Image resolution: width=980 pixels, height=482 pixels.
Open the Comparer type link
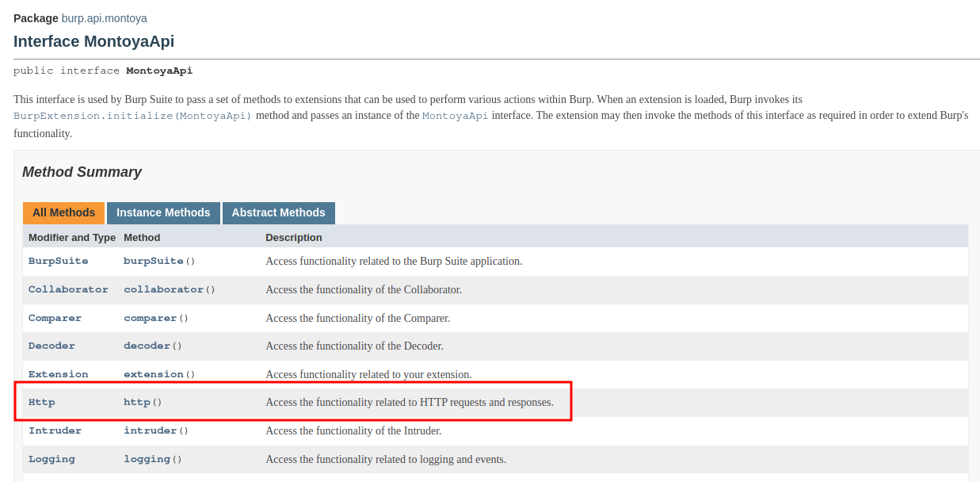(55, 318)
